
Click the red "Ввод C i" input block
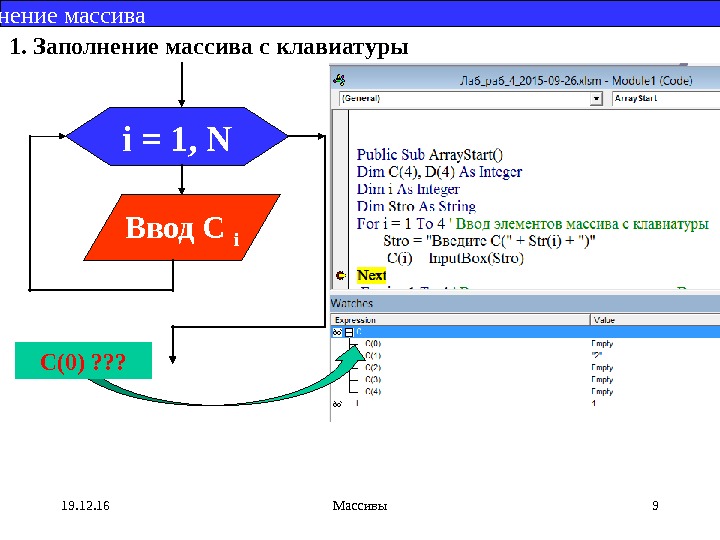pos(182,227)
